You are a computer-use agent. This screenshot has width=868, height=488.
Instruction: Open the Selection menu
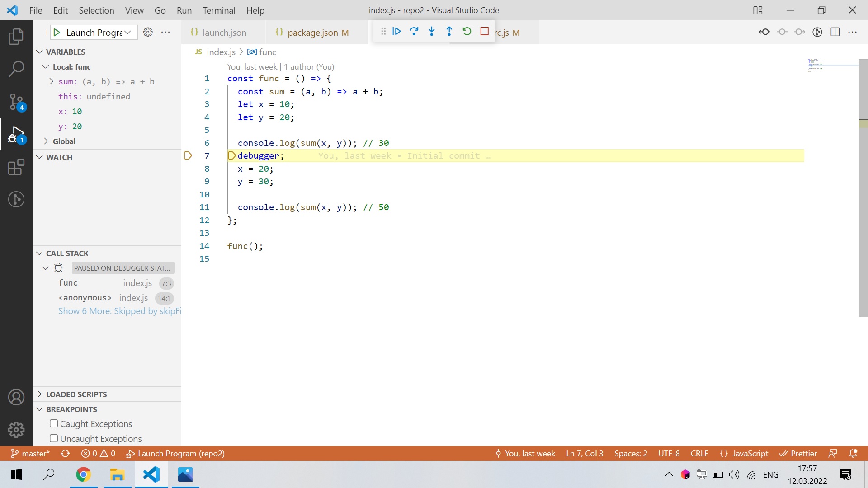pyautogui.click(x=96, y=10)
